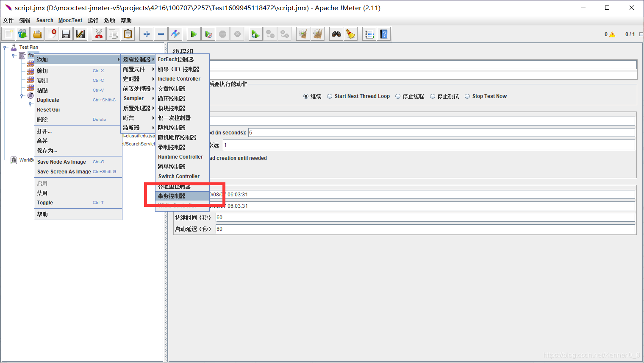
Task: Click the grey Stop icon
Action: [222, 34]
